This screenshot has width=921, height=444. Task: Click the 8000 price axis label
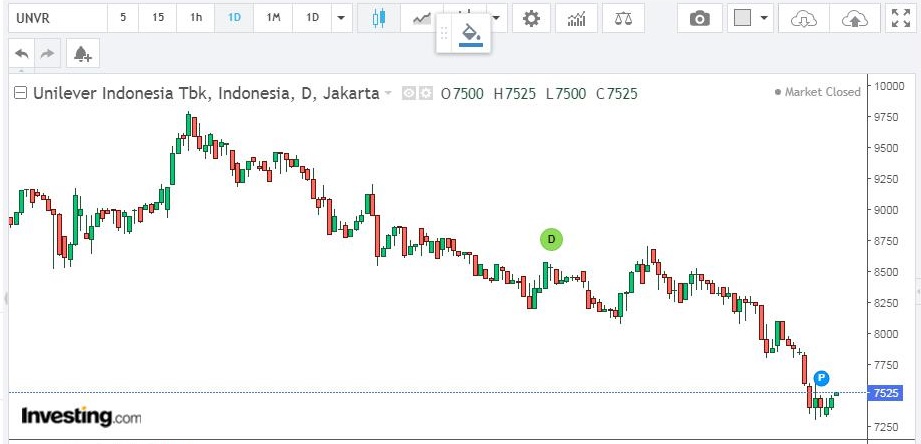[886, 334]
